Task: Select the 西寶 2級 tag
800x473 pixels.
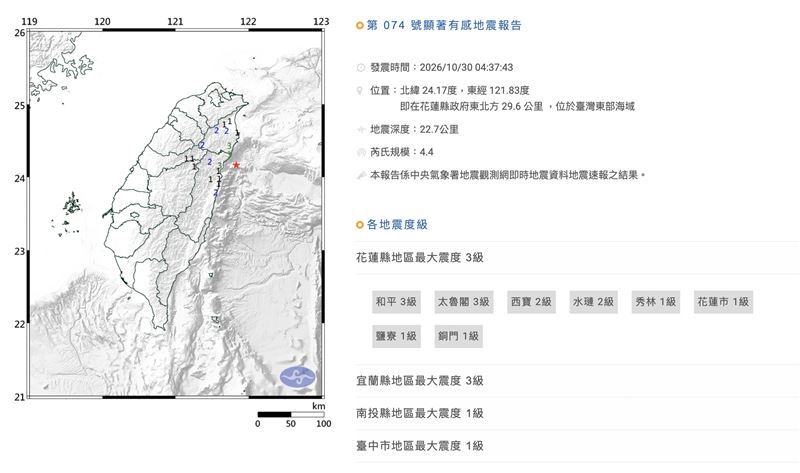Action: pyautogui.click(x=531, y=302)
